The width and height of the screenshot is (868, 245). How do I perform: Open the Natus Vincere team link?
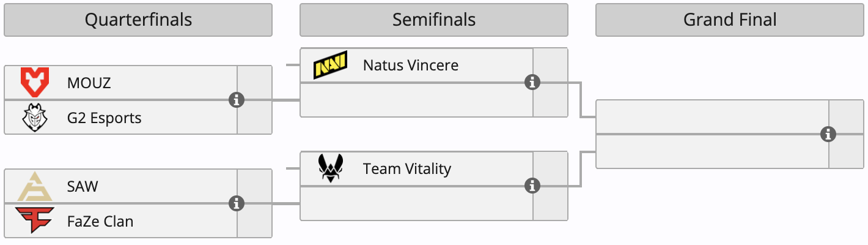(x=410, y=65)
